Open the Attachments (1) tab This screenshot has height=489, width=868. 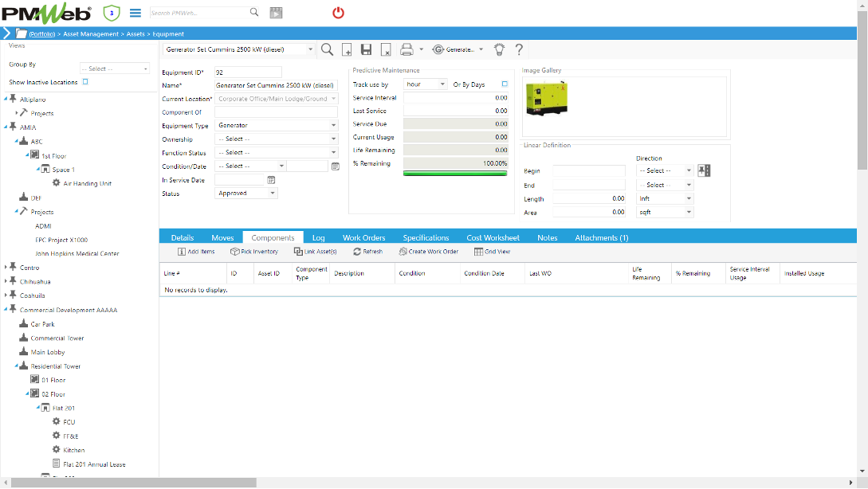point(601,238)
